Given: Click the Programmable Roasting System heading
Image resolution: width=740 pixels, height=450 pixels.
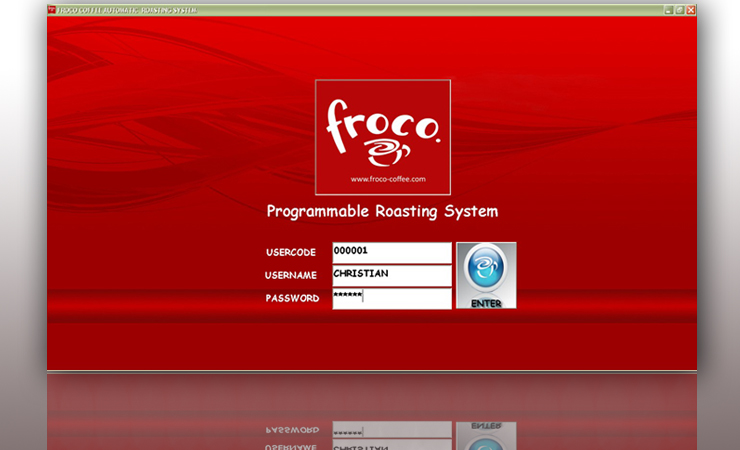Looking at the screenshot, I should point(382,211).
